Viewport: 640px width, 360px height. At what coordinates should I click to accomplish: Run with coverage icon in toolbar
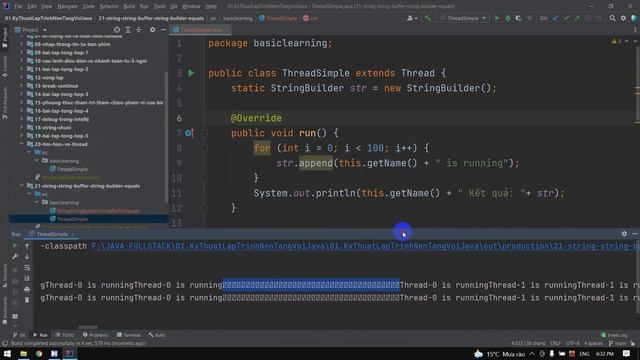pyautogui.click(x=518, y=18)
